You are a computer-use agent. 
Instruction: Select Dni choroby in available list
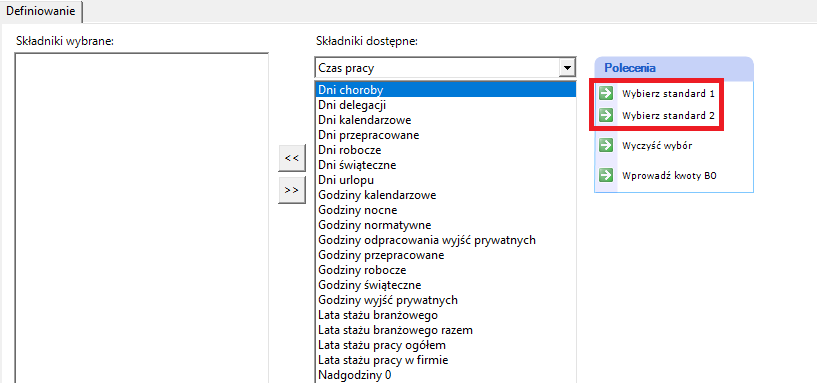[x=445, y=90]
